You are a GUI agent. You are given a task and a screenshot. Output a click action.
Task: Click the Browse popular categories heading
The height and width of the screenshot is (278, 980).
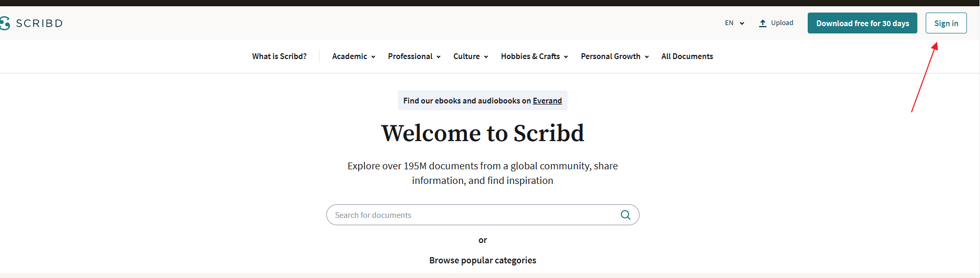[482, 260]
